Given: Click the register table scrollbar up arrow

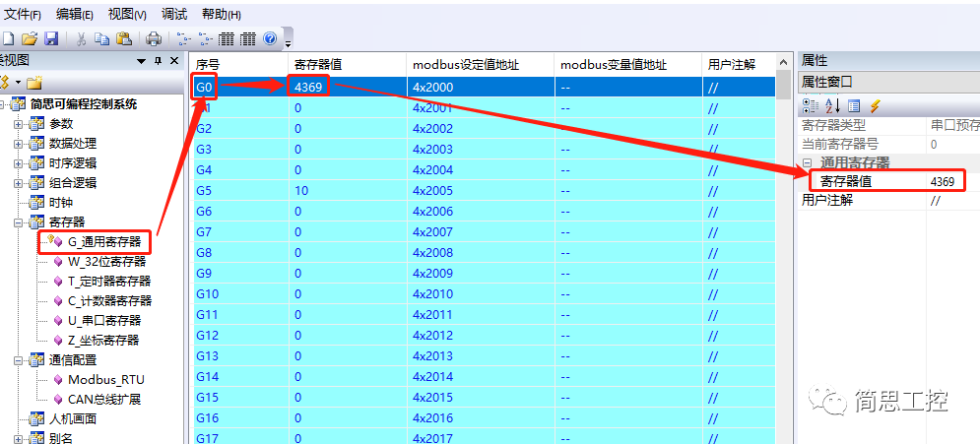Looking at the screenshot, I should point(783,62).
